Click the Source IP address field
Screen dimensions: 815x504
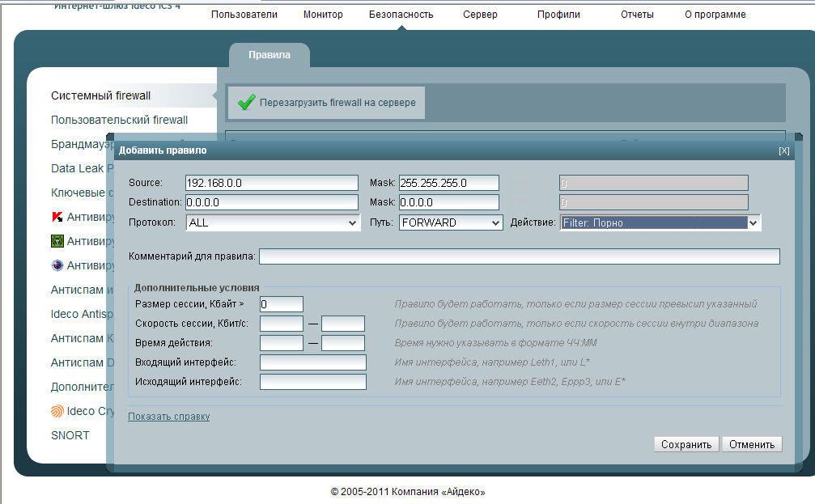(x=271, y=183)
